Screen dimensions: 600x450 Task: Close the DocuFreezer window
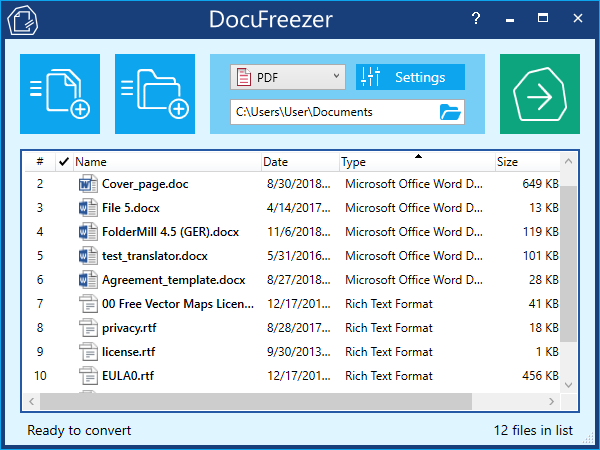pyautogui.click(x=578, y=18)
